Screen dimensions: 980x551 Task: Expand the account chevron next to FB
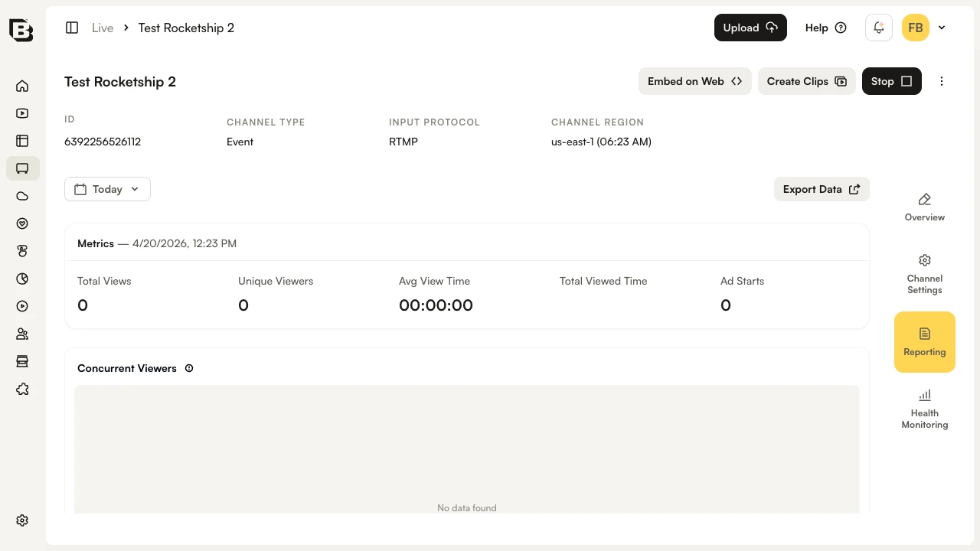coord(942,28)
